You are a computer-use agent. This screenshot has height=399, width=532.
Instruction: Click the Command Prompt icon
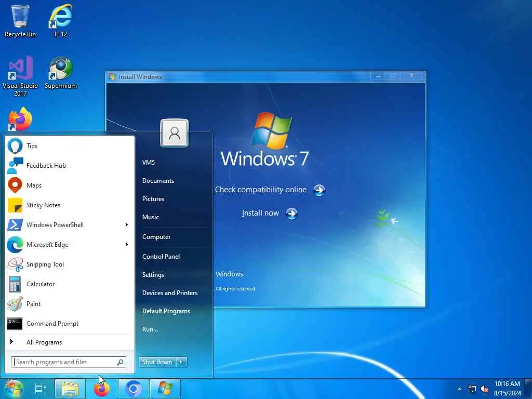15,323
